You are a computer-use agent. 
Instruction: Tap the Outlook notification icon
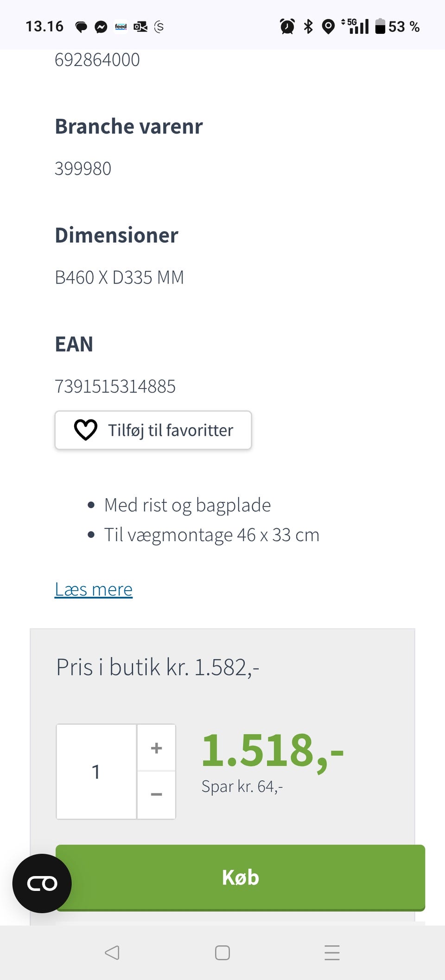(140, 27)
